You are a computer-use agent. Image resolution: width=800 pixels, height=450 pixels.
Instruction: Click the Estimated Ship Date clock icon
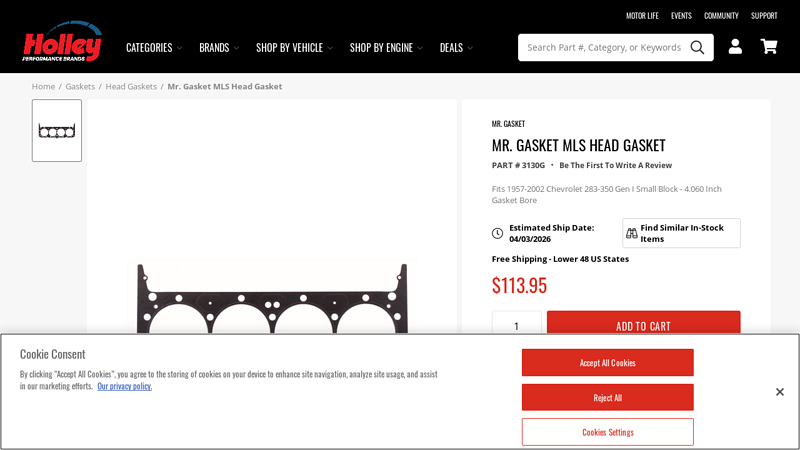(497, 233)
